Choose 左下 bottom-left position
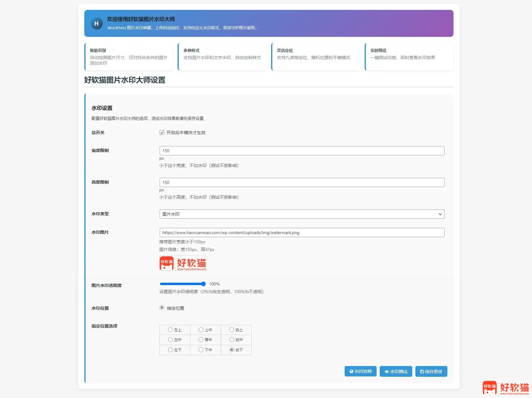The image size is (532, 398). pyautogui.click(x=170, y=350)
